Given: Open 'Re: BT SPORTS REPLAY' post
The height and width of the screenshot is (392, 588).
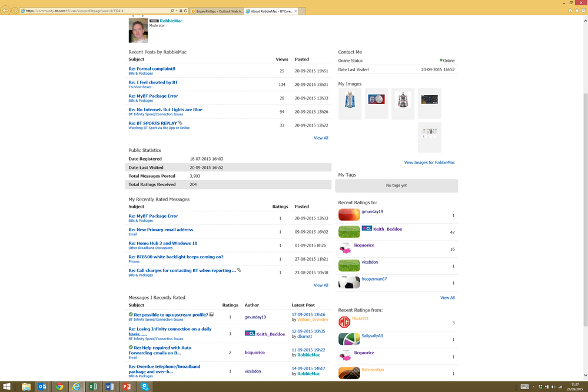Looking at the screenshot, I should tap(152, 123).
